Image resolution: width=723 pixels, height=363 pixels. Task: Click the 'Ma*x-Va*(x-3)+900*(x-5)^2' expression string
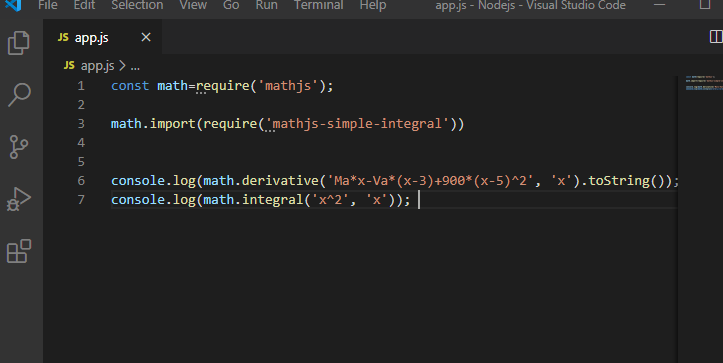click(x=430, y=180)
